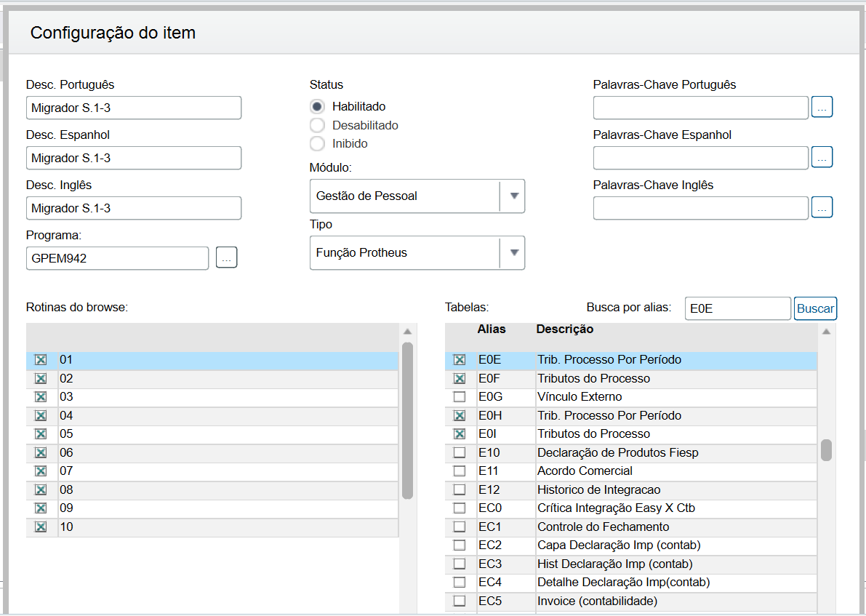
Task: Uncheck the E0F Tributos do Processo table
Action: (x=460, y=379)
